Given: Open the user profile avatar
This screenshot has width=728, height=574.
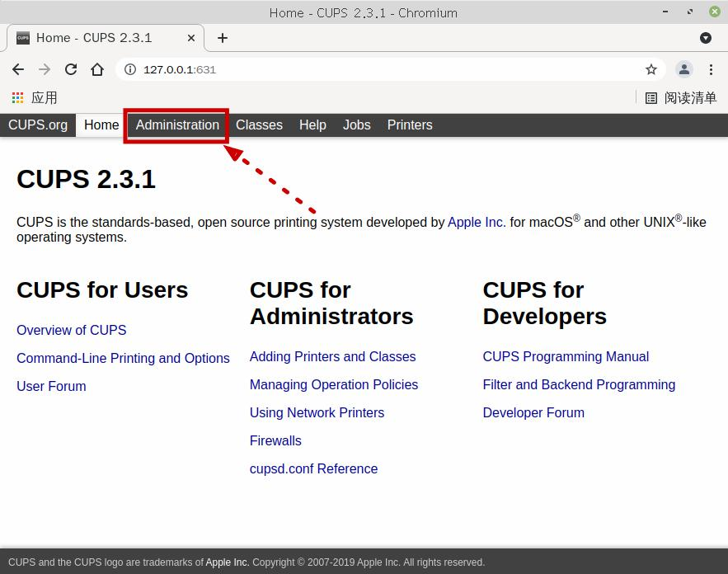Looking at the screenshot, I should (684, 69).
